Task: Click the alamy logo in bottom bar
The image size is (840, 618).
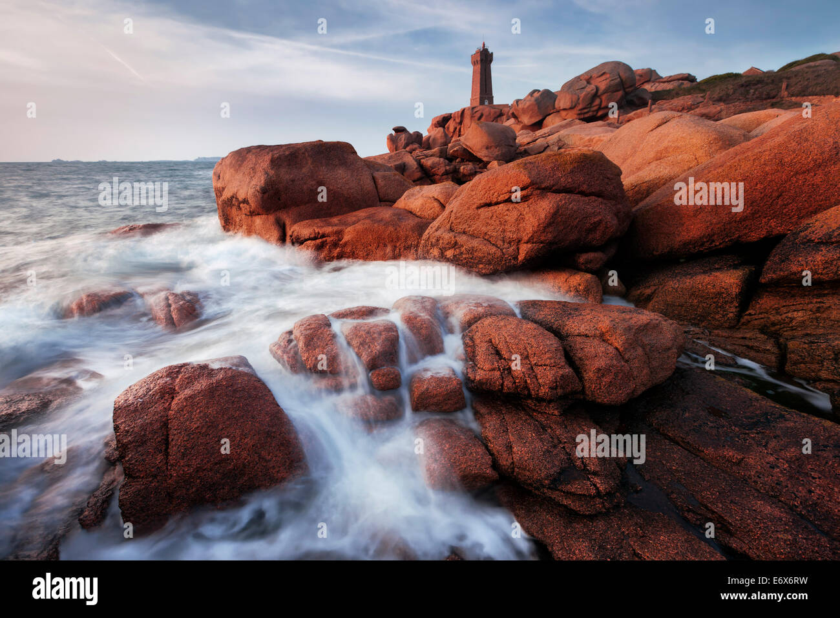Action: [x=65, y=589]
